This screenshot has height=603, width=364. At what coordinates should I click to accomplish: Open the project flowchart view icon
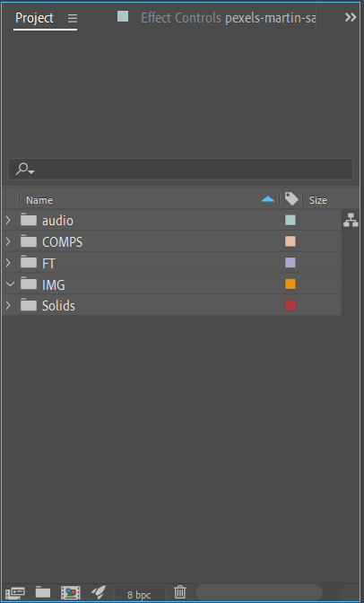[x=351, y=220]
